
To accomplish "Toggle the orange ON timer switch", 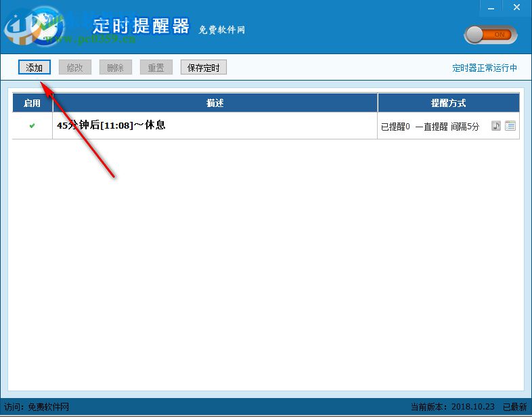I will (x=490, y=35).
